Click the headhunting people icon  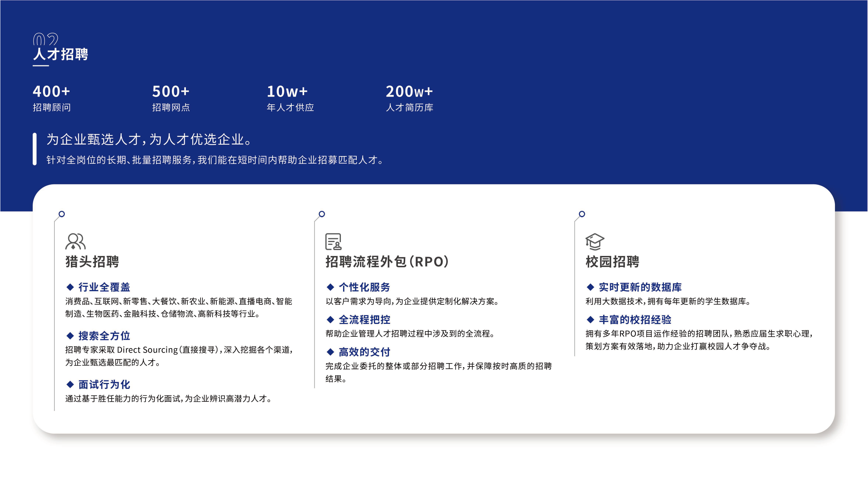pyautogui.click(x=75, y=241)
